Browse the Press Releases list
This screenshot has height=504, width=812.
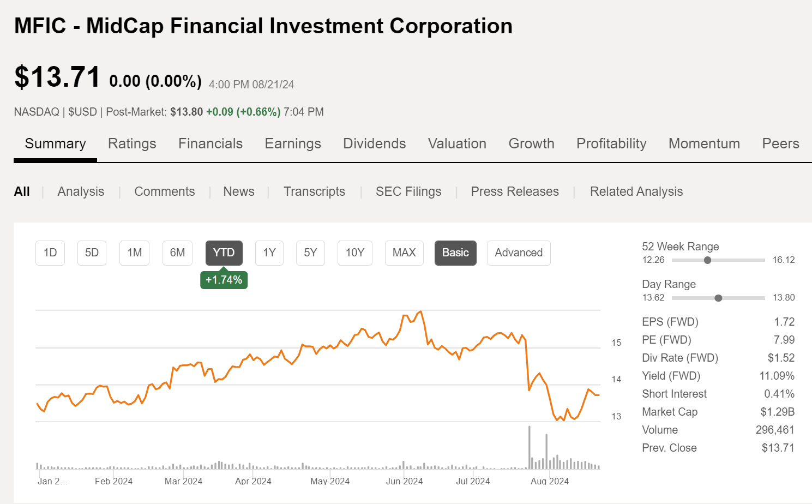click(x=515, y=191)
